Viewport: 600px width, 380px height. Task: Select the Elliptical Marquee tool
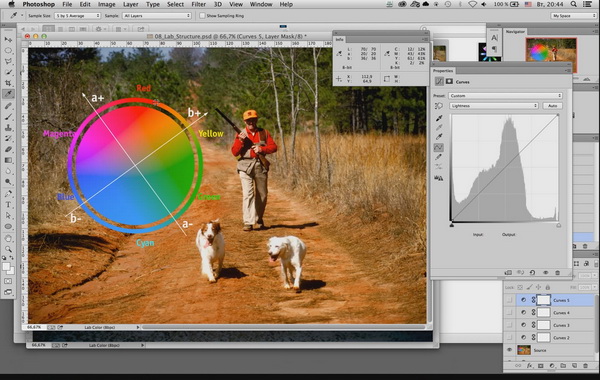click(8, 51)
